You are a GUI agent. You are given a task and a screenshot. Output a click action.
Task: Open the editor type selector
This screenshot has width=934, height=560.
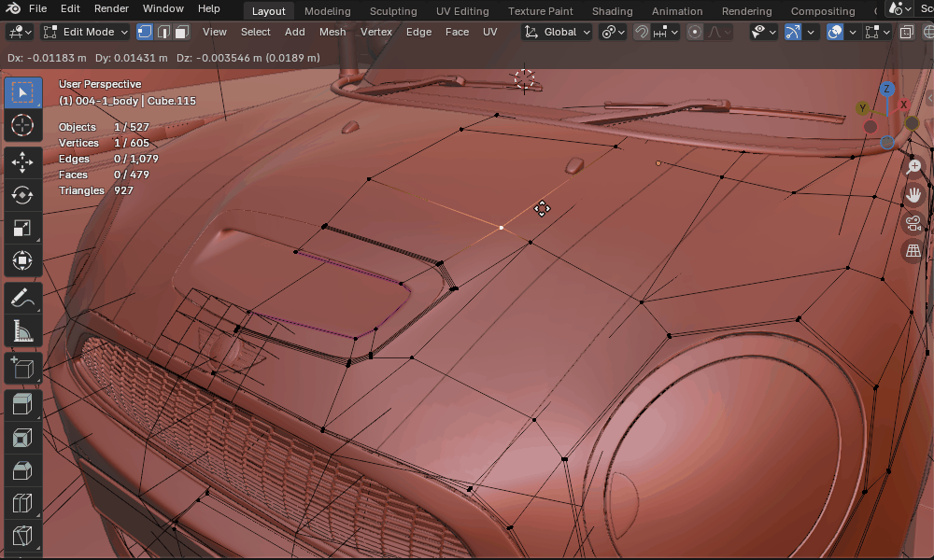pos(19,32)
